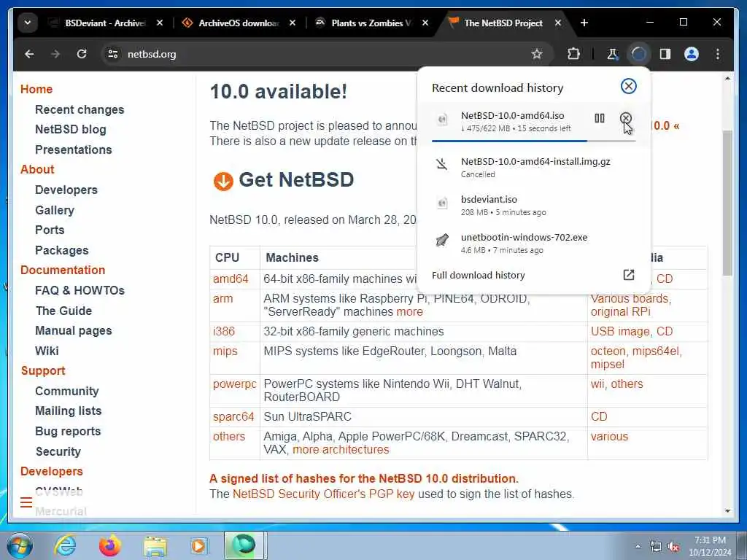This screenshot has width=747, height=560.
Task: Close the ArchiveOS download tab
Action: pyautogui.click(x=293, y=23)
